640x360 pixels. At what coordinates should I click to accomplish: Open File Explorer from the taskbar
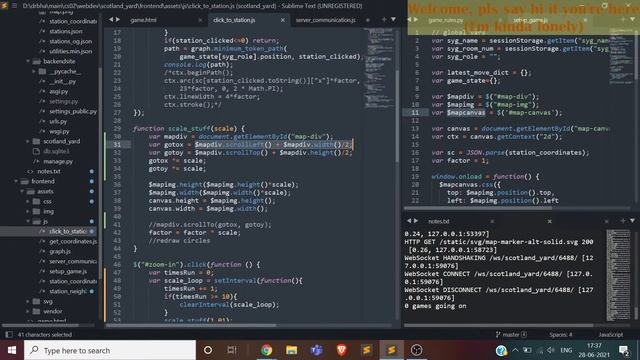point(291,350)
